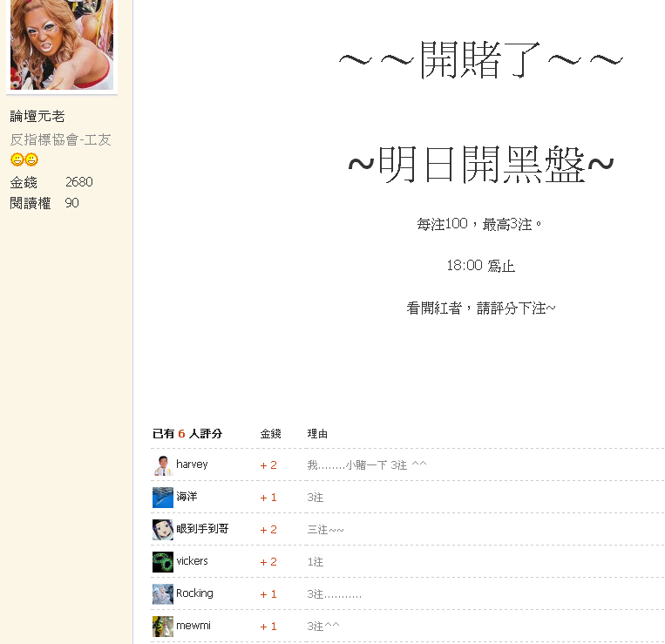Open 海洋's user profile link
The image size is (665, 644).
187,497
